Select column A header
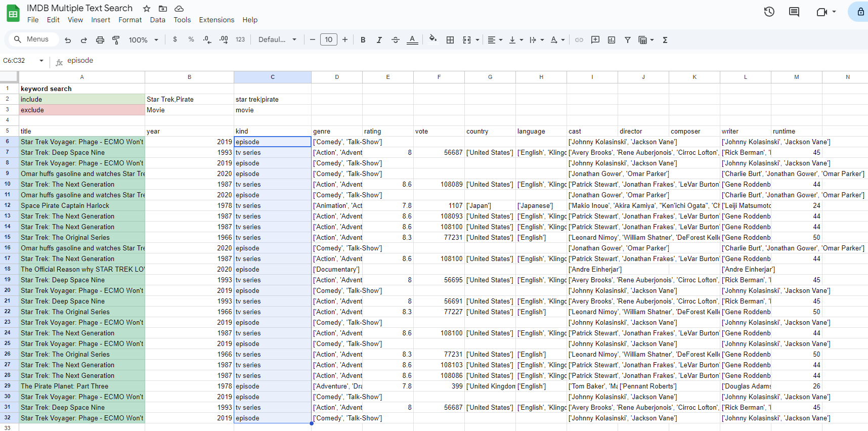Viewport: 868px width, 431px height. 82,77
